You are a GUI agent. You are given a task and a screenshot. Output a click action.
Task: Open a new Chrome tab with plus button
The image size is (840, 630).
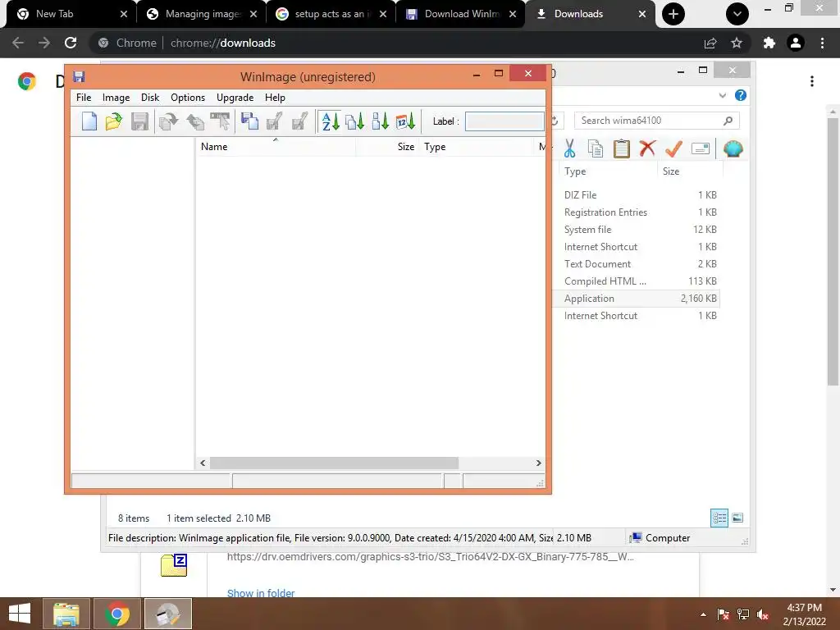(673, 14)
